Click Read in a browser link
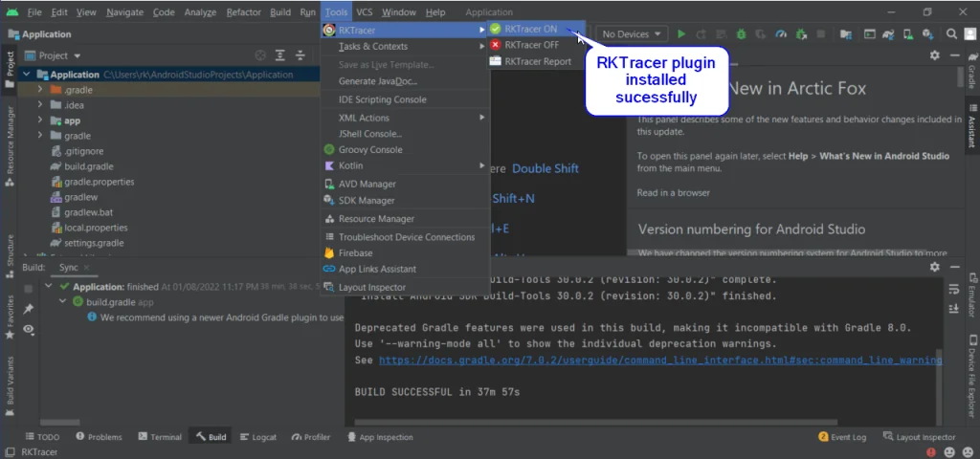This screenshot has width=980, height=459. click(673, 193)
